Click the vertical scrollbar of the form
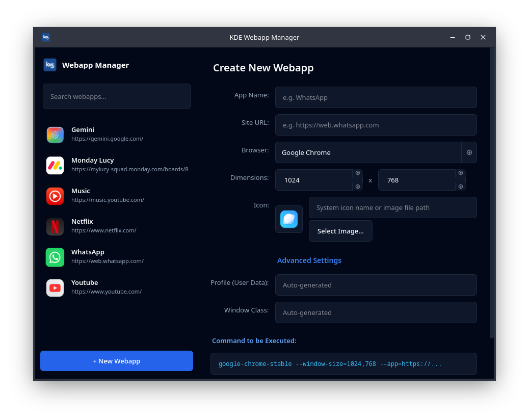 492,193
